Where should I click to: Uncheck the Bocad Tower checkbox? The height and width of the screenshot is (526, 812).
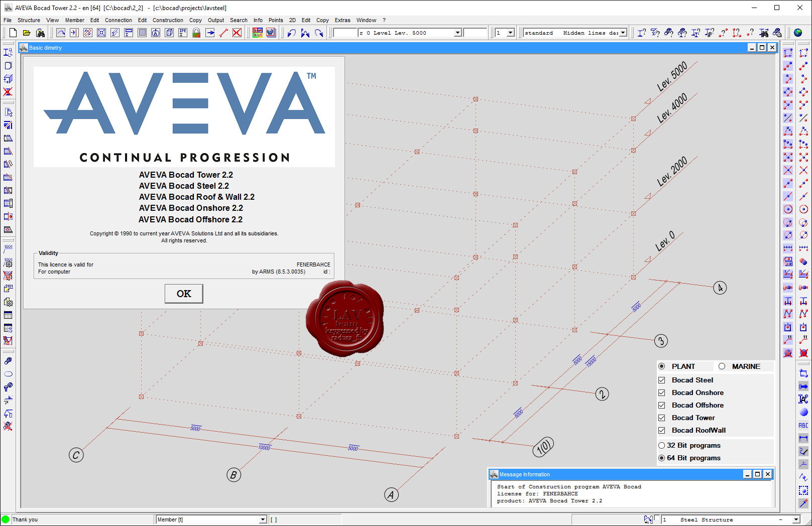[x=662, y=418]
